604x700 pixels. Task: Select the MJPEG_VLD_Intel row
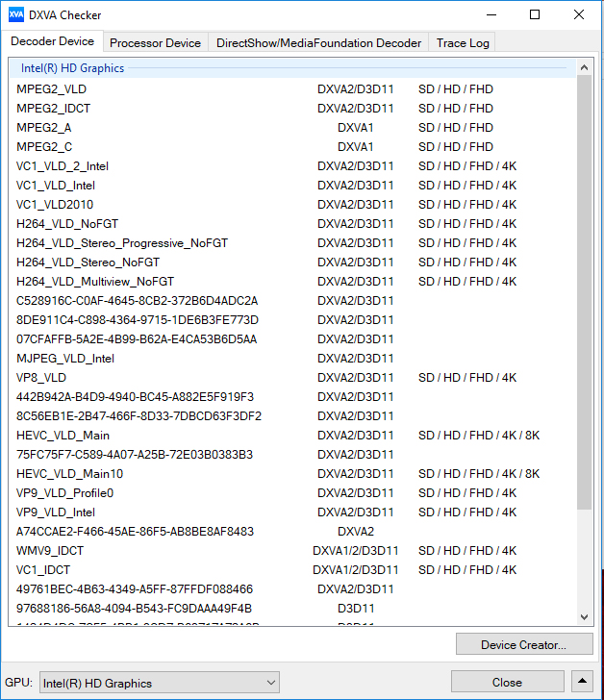(292, 358)
